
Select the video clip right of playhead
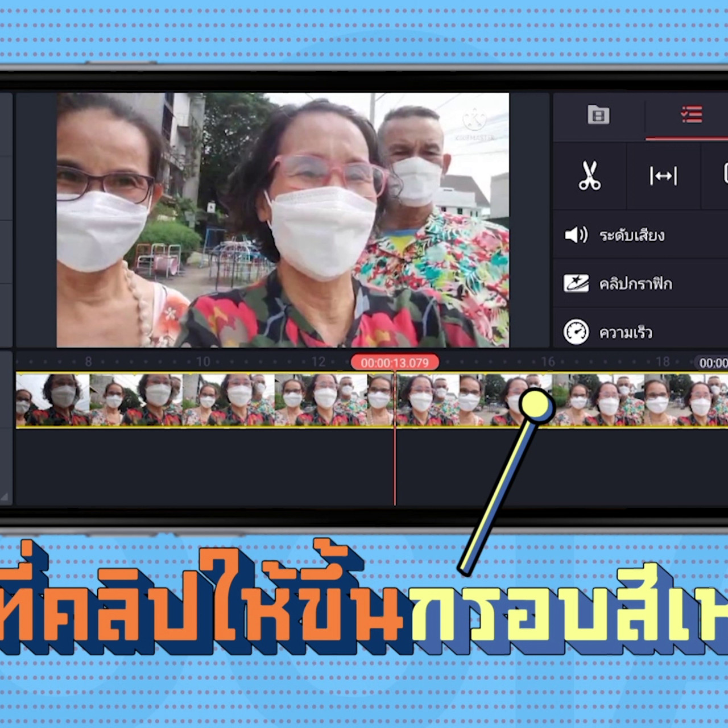[562, 400]
